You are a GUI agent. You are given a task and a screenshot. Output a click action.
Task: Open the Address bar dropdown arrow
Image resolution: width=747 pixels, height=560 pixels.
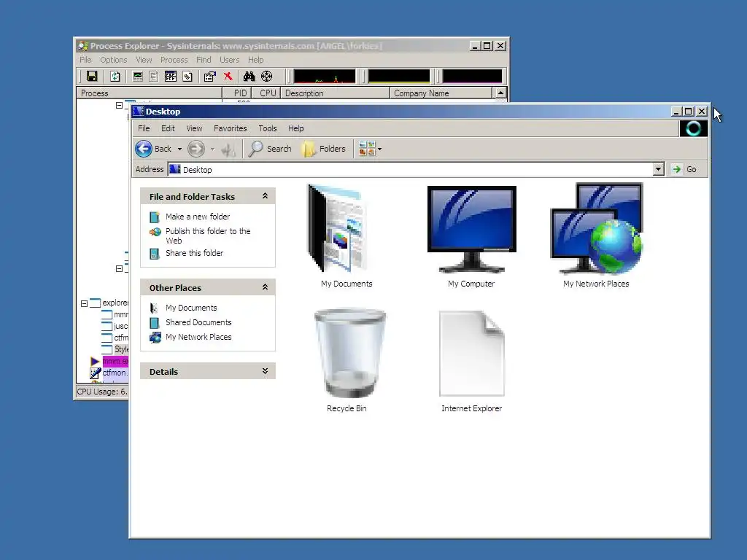coord(659,169)
